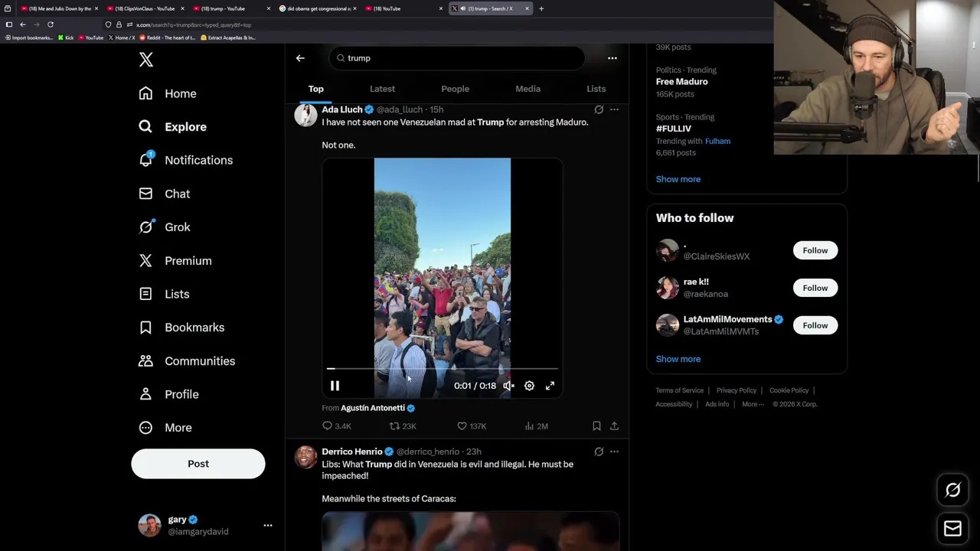Open Grok floating button
The width and height of the screenshot is (980, 551).
[952, 491]
